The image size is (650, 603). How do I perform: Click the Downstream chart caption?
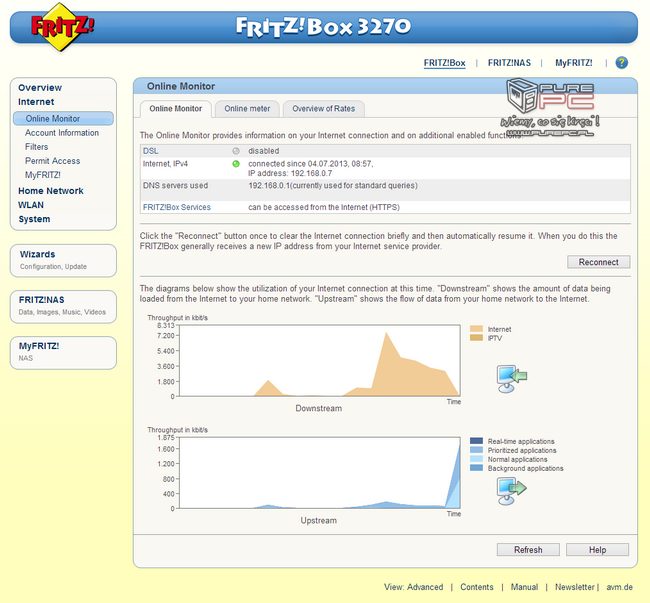(319, 408)
